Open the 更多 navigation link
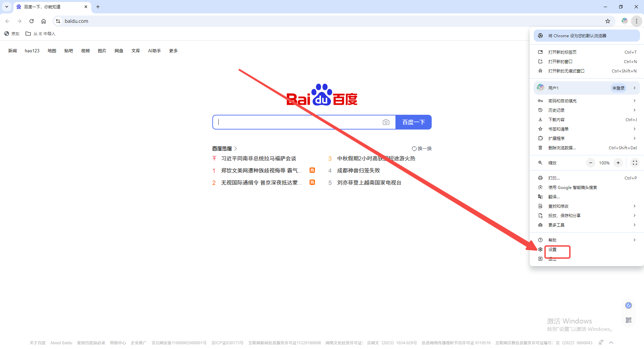This screenshot has width=644, height=349. tap(173, 51)
